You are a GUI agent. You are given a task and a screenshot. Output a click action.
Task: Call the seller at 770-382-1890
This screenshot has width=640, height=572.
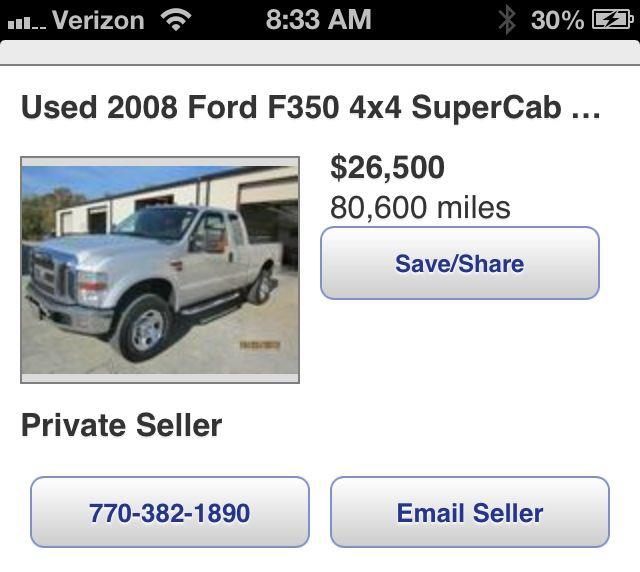click(x=169, y=512)
